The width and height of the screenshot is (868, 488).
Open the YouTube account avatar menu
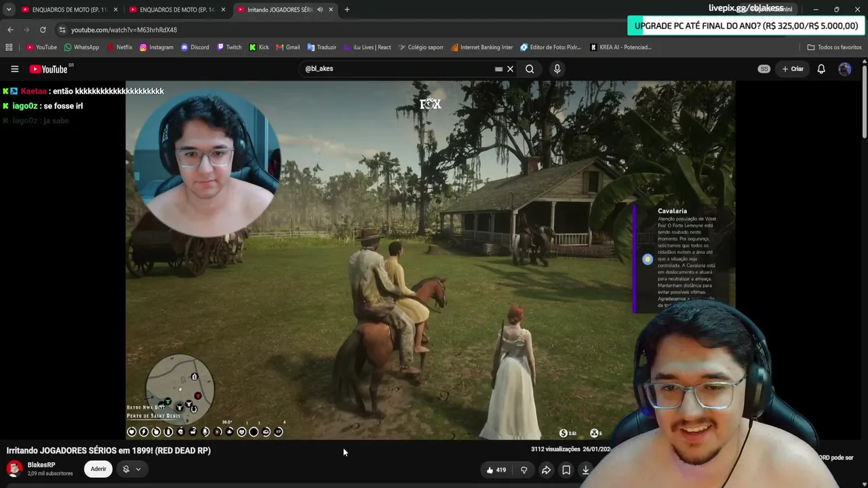click(x=844, y=68)
